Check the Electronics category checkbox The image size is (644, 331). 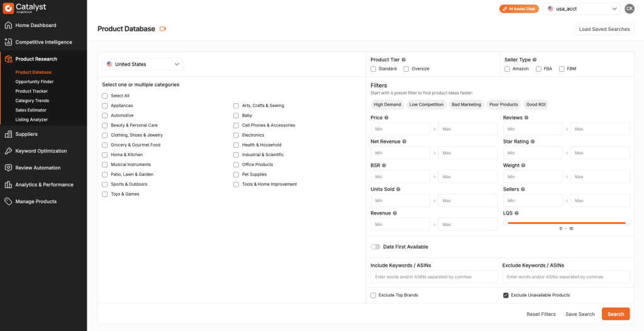click(x=236, y=135)
